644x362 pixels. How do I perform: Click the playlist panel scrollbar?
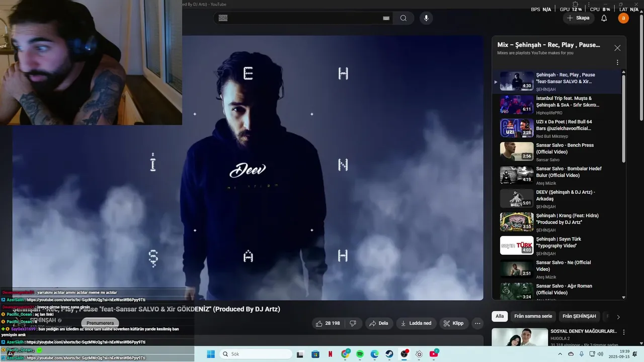click(624, 119)
